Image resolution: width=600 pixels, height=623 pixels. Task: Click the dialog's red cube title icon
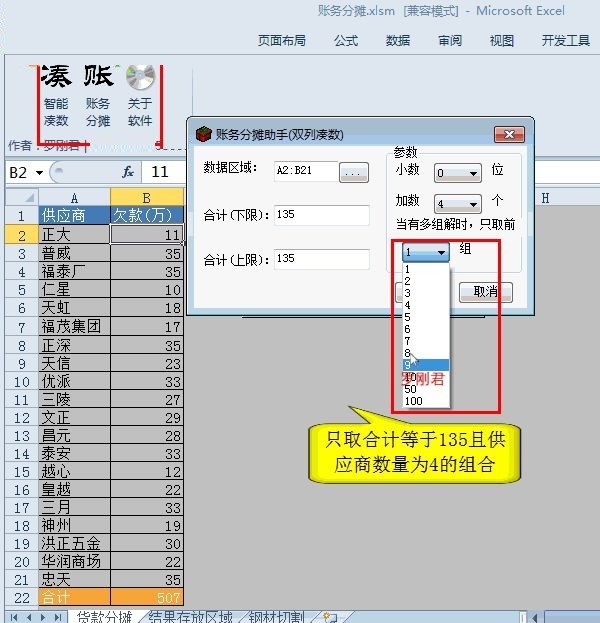(x=203, y=134)
